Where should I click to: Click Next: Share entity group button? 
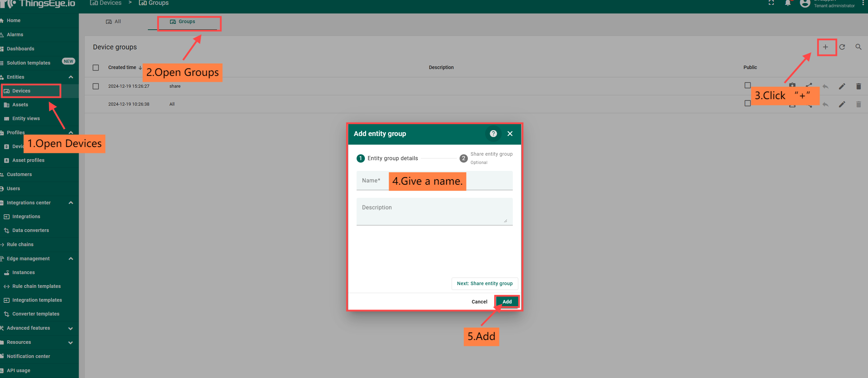484,283
